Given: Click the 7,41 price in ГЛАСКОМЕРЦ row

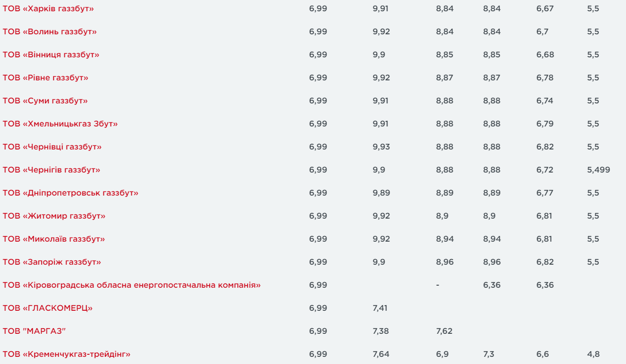Looking at the screenshot, I should 380,308.
